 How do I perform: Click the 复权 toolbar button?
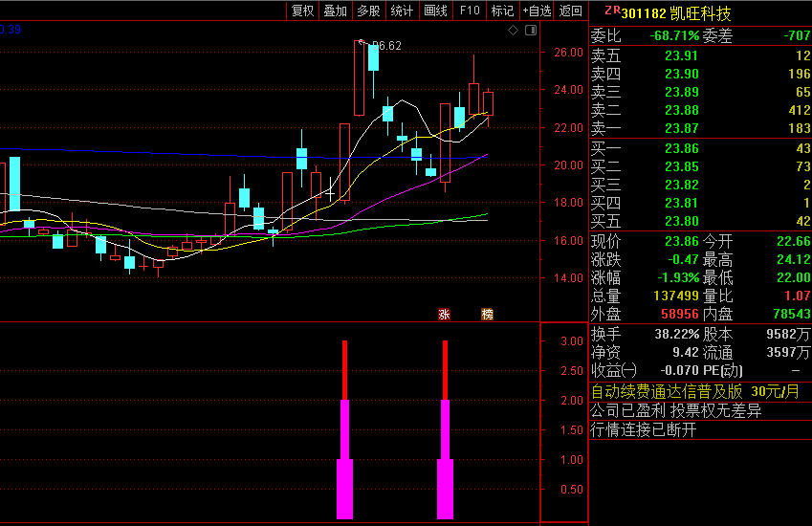[x=303, y=11]
